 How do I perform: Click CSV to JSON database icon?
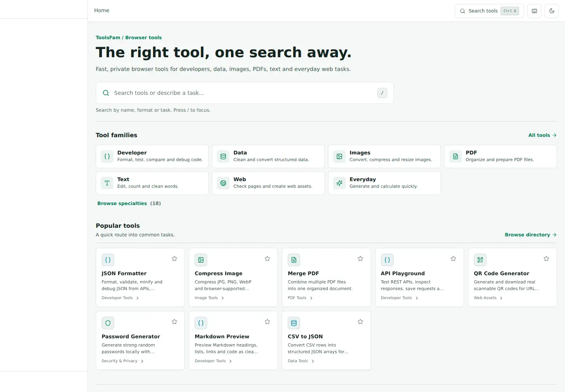294,323
